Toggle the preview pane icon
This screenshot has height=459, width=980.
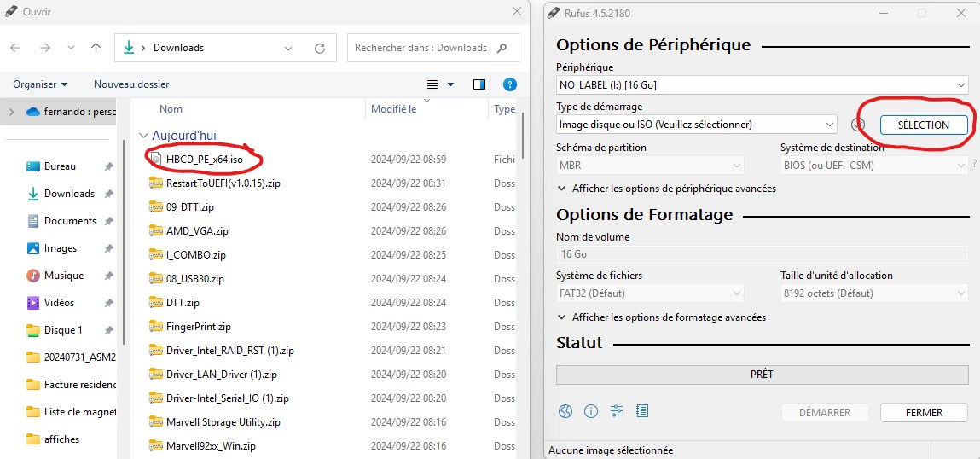pos(479,84)
